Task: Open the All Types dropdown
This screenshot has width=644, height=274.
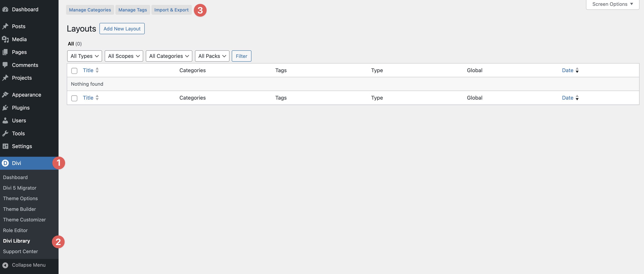Action: [x=84, y=56]
